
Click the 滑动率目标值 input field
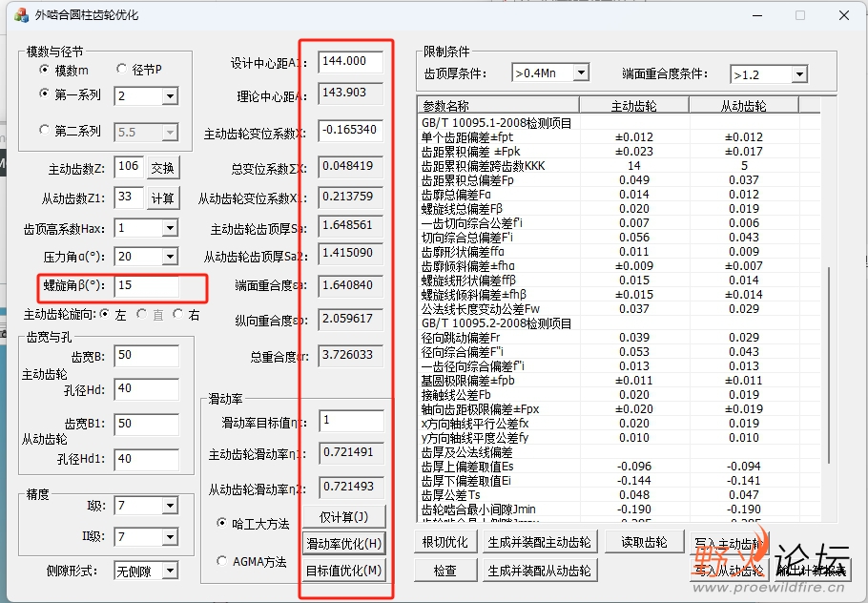(x=352, y=421)
